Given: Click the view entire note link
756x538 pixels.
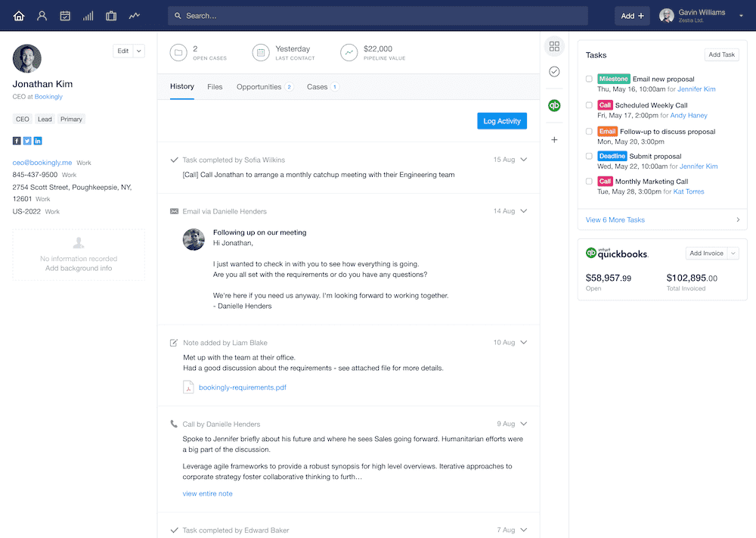Looking at the screenshot, I should 207,493.
